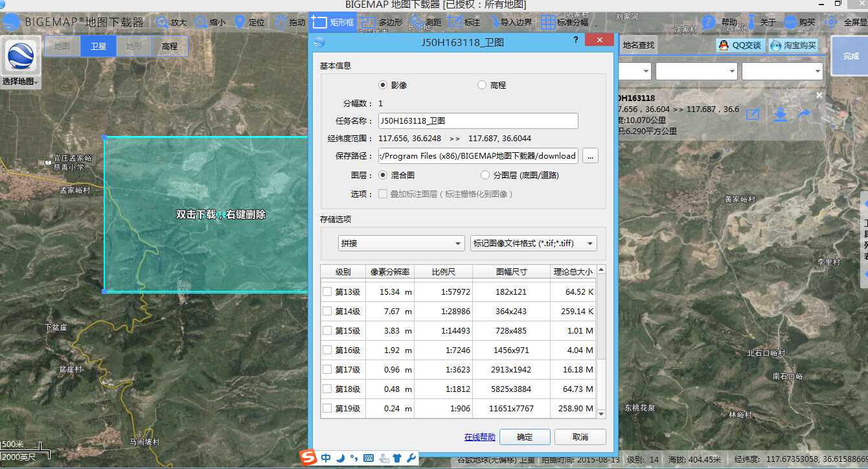Click the Sogou input method S logo
Image resolution: width=868 pixels, height=469 pixels.
pyautogui.click(x=308, y=458)
